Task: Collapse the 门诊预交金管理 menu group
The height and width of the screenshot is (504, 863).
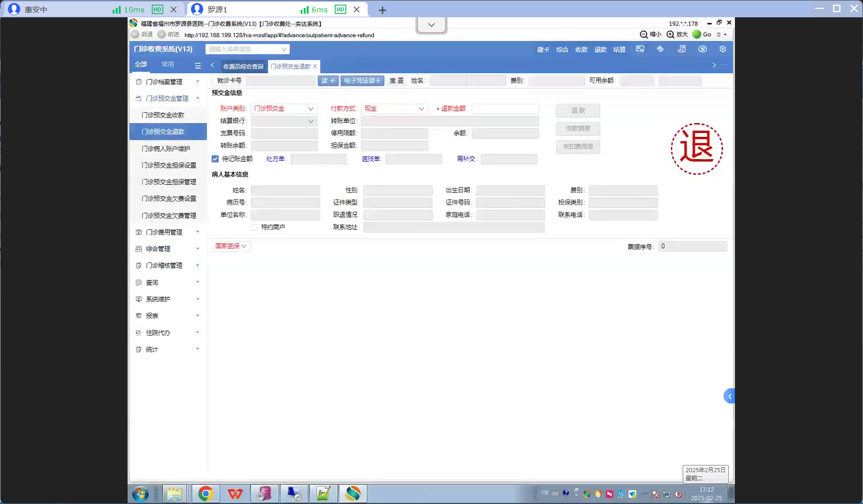Action: coord(197,98)
